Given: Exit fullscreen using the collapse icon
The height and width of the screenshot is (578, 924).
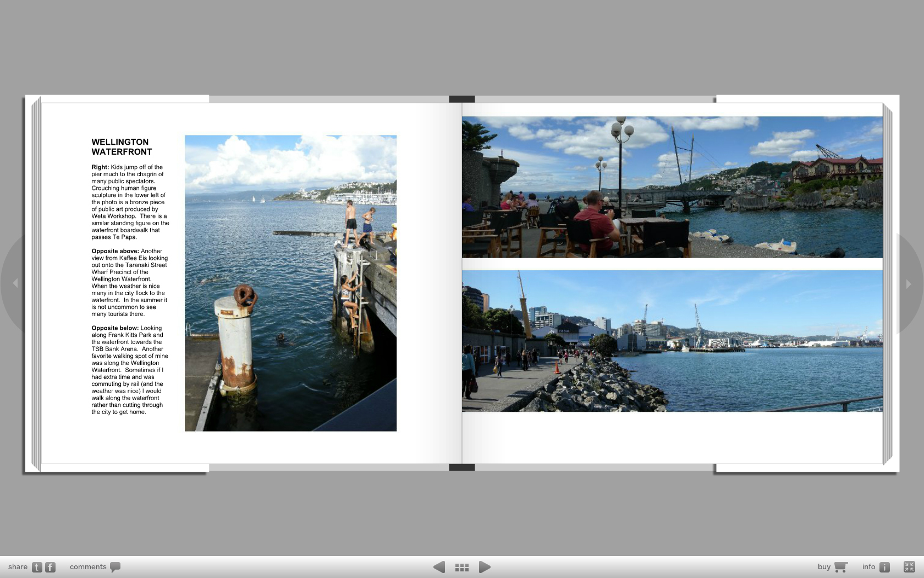Looking at the screenshot, I should 909,567.
